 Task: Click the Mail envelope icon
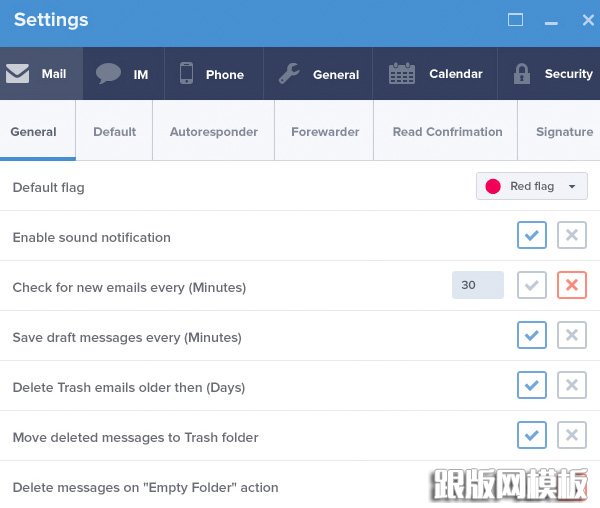(x=18, y=73)
